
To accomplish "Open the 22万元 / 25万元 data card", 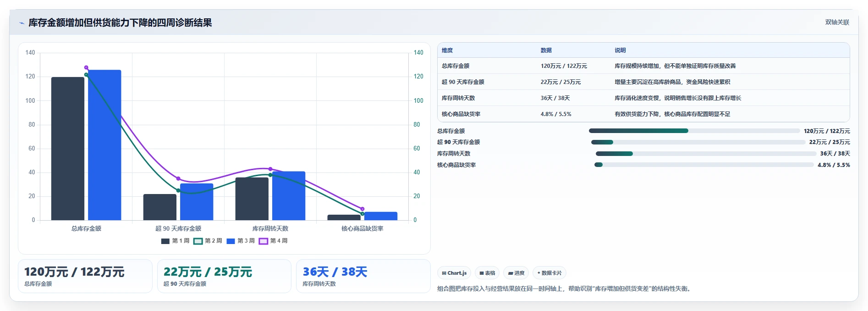I will 224,276.
